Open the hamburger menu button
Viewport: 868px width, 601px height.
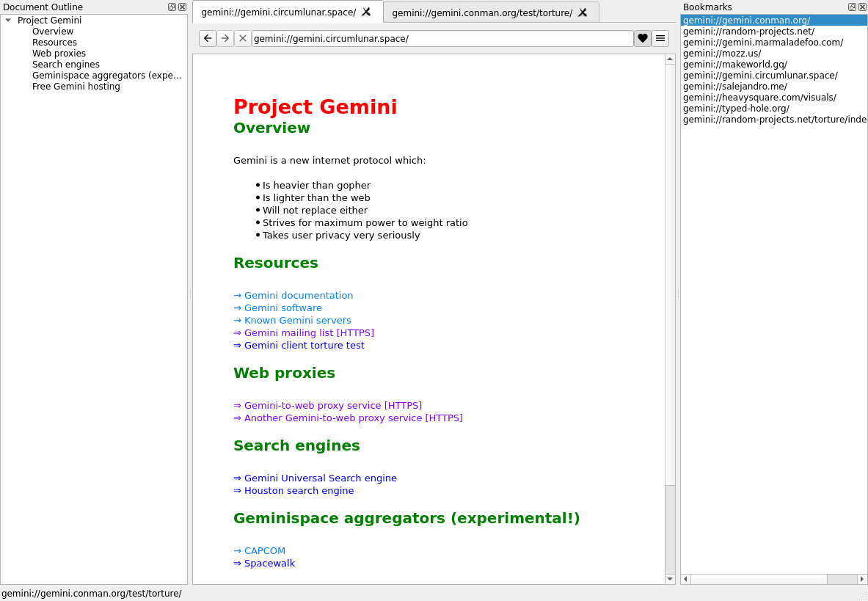click(x=660, y=38)
